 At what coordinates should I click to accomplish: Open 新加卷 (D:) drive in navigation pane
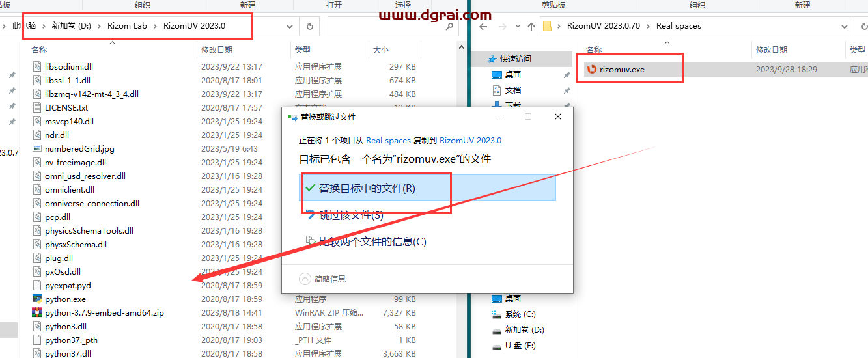pos(525,330)
